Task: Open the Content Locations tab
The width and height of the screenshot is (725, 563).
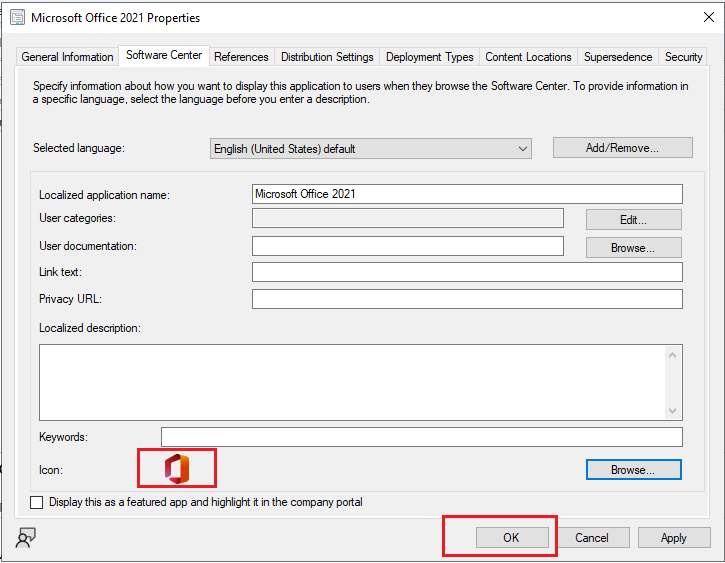Action: point(528,57)
